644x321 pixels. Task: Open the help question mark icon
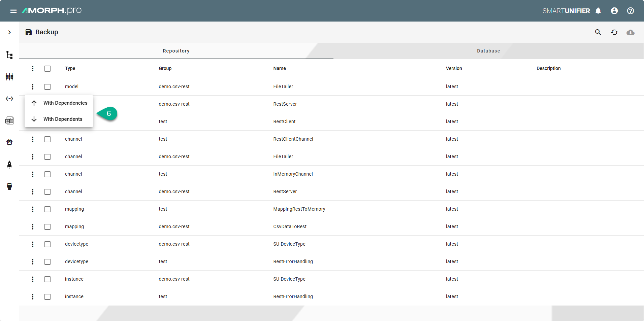coord(631,11)
